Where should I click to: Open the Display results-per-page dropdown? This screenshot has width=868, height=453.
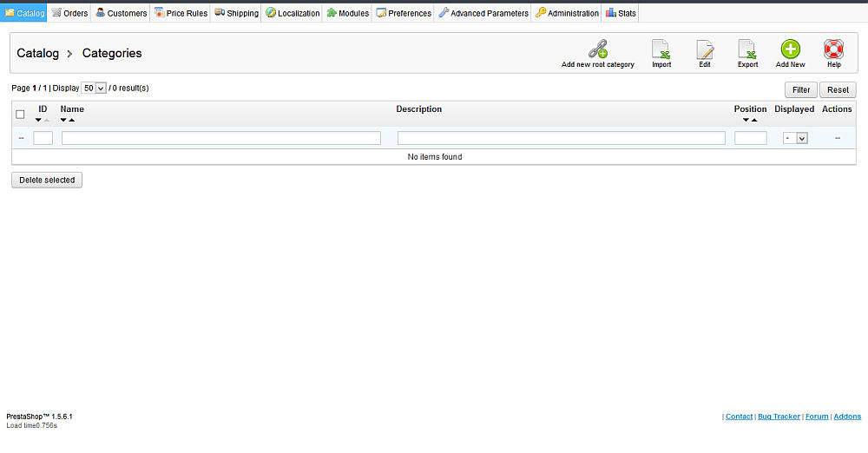(x=94, y=88)
